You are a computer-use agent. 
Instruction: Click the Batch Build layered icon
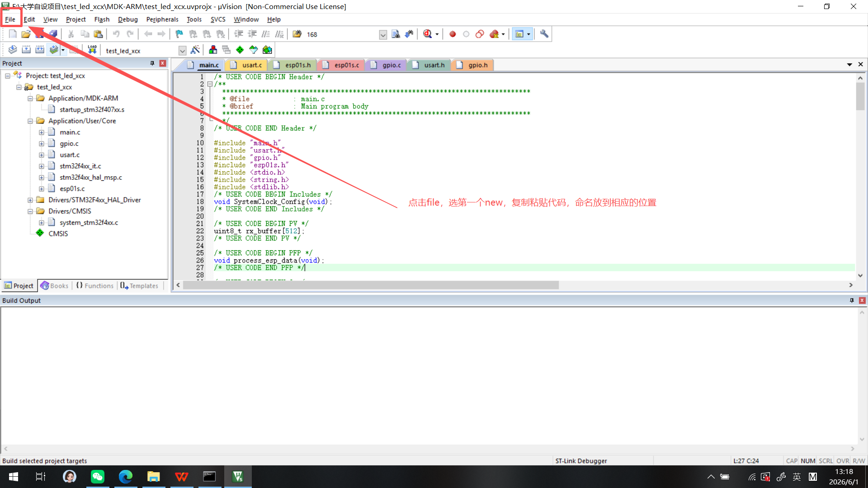tap(54, 50)
